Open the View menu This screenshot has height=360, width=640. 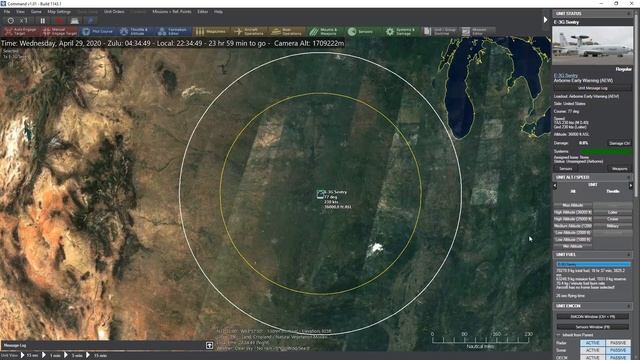(20, 12)
